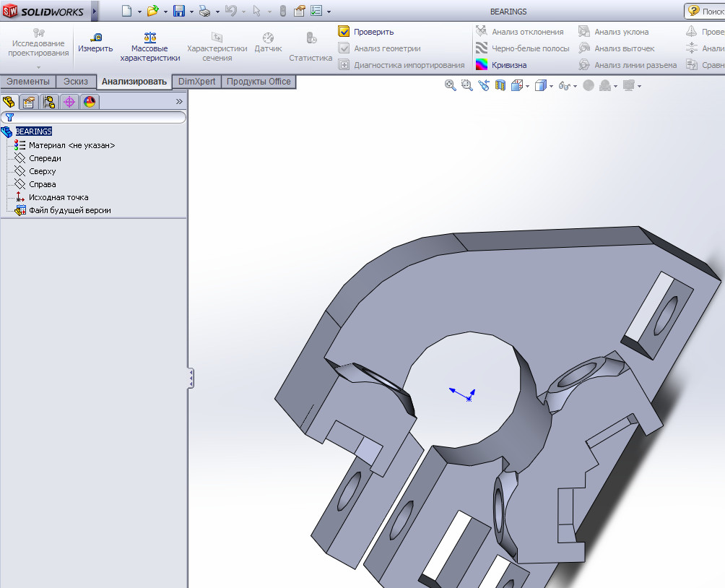Open the DimXpertManager crosshair tab icon
This screenshot has height=588, width=725.
(69, 102)
